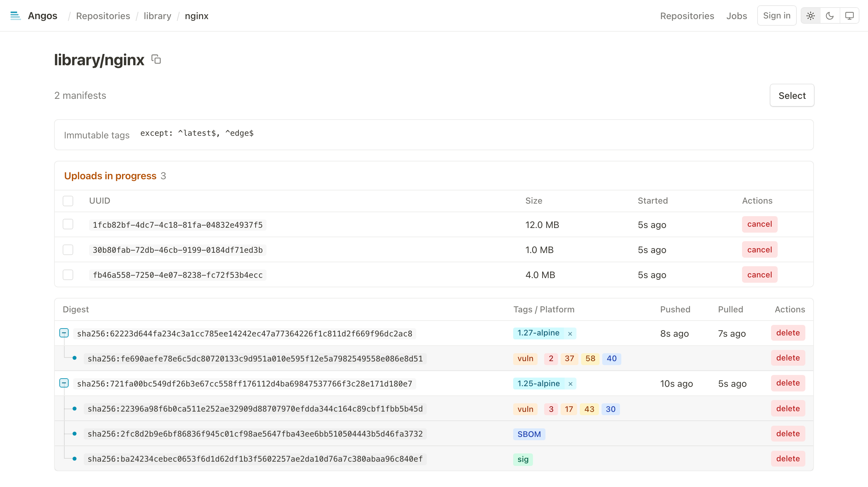Click the 1.25-alpine tag badge
This screenshot has height=487, width=868.
pos(539,384)
